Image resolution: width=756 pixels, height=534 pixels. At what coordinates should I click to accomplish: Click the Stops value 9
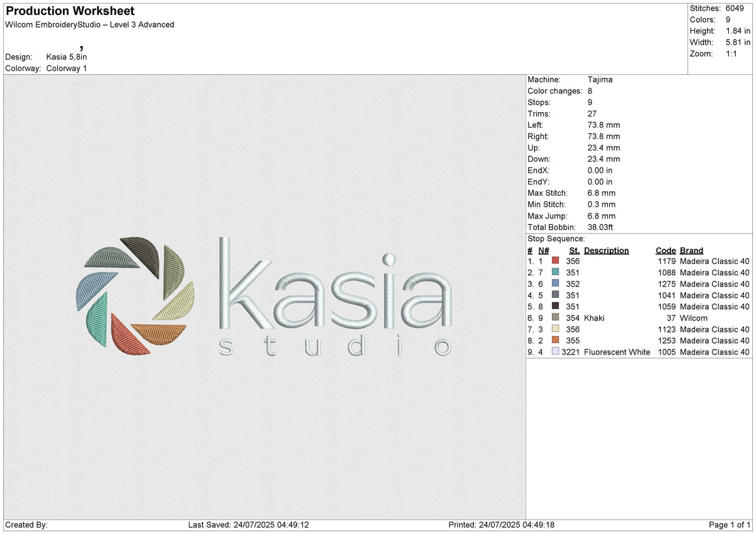tap(590, 102)
